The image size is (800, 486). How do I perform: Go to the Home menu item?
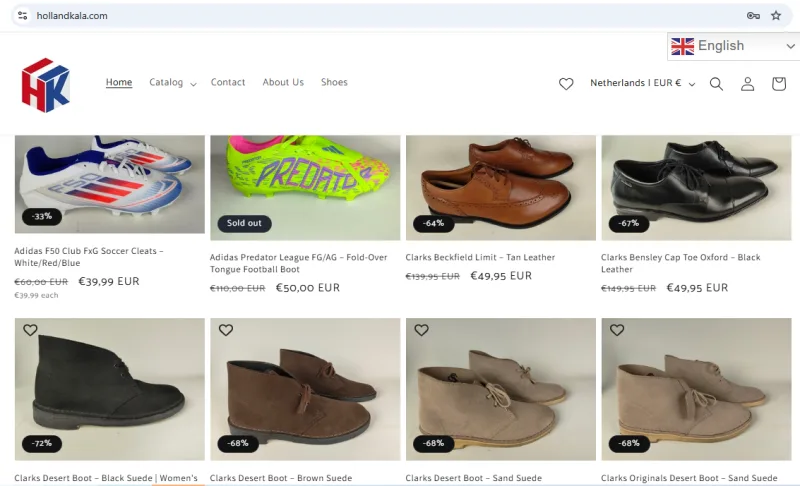pos(119,82)
